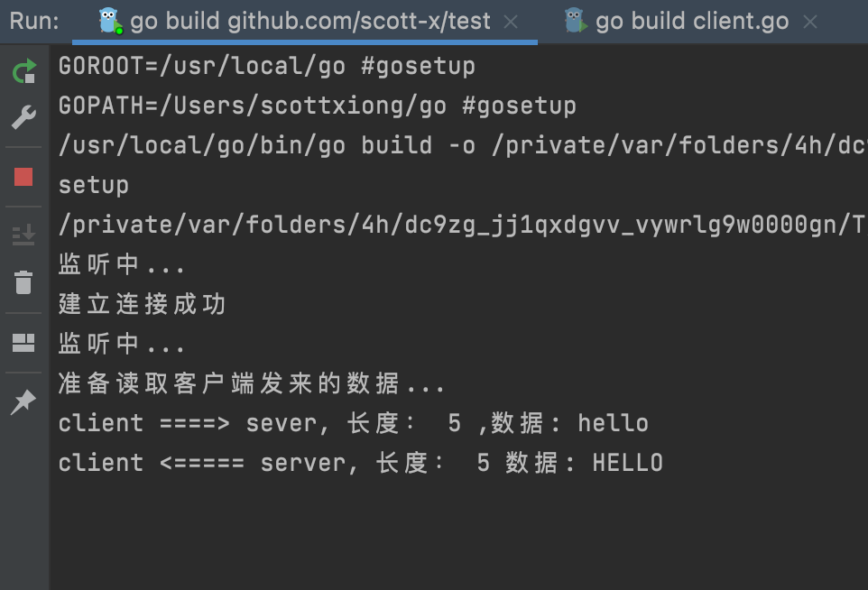Click the 建立连接成功 output line
This screenshot has width=868, height=590.
[143, 304]
